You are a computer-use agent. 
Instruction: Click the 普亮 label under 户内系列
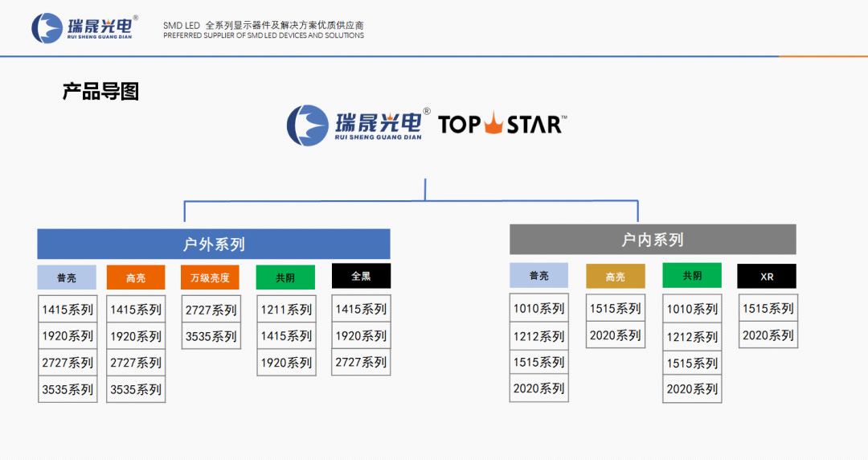[x=538, y=276]
